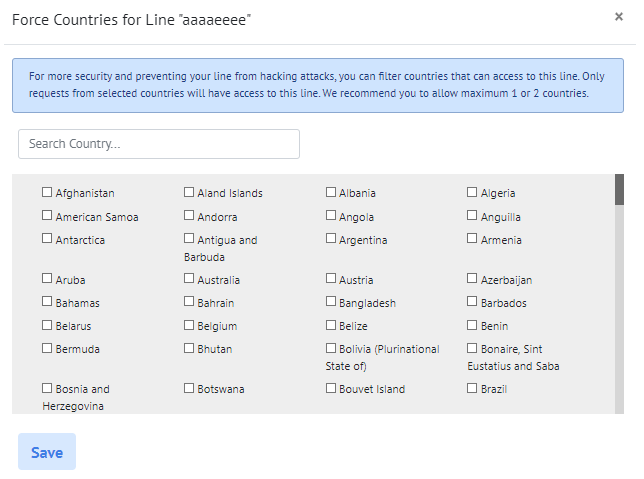Enable access for Argentina
This screenshot has width=644, height=479.
[331, 239]
